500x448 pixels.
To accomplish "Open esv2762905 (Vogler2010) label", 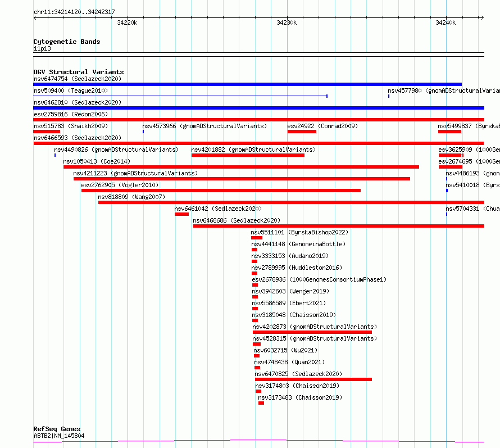I will pyautogui.click(x=120, y=185).
